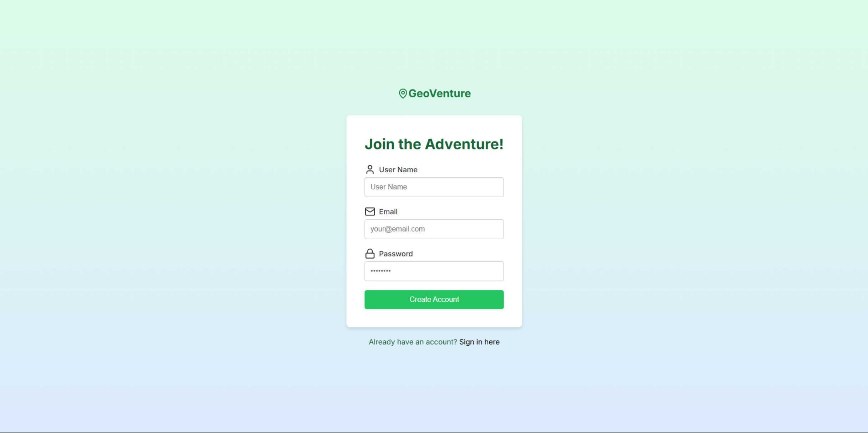Click the person icon beside User Name
868x433 pixels.
tap(370, 169)
